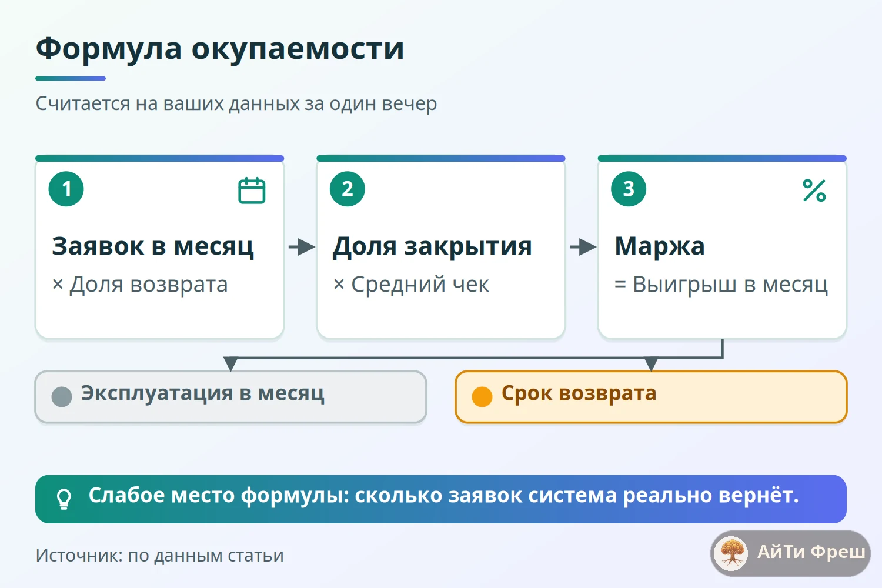Click the tree logo beside АйТи Фреш
The width and height of the screenshot is (882, 588).
(x=731, y=553)
